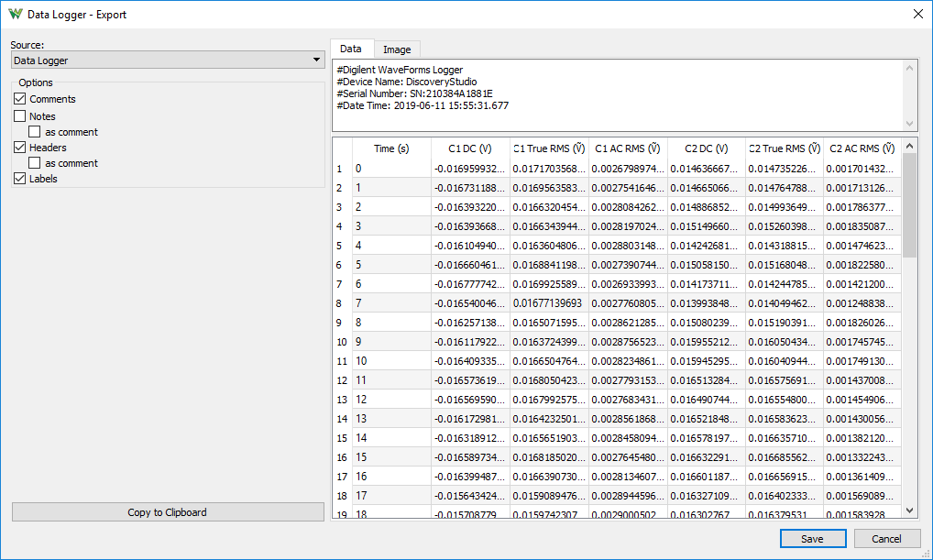Screen dimensions: 933x560
Task: Disable the Labels checkbox
Action: click(19, 178)
